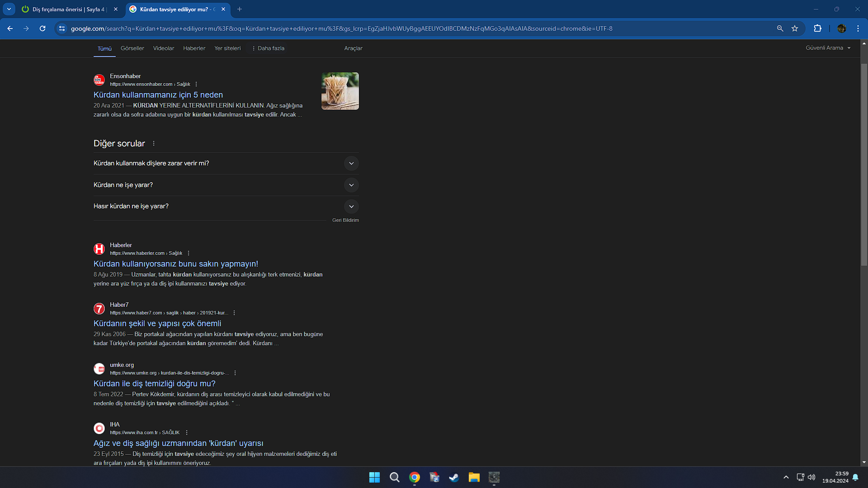Open the Chrome extensions puzzle icon
The height and width of the screenshot is (488, 868).
(x=817, y=28)
